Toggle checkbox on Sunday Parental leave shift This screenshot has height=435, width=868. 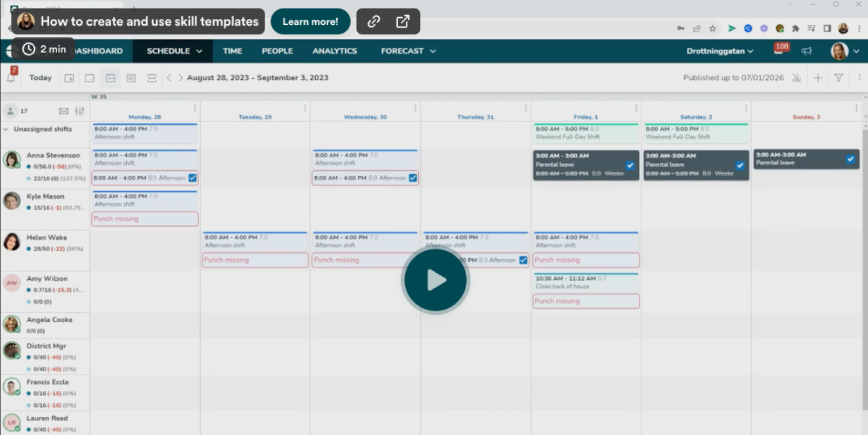tap(850, 159)
